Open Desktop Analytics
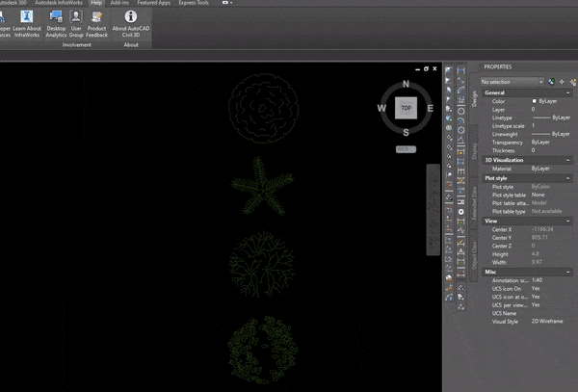Image resolution: width=578 pixels, height=392 pixels. 56,24
